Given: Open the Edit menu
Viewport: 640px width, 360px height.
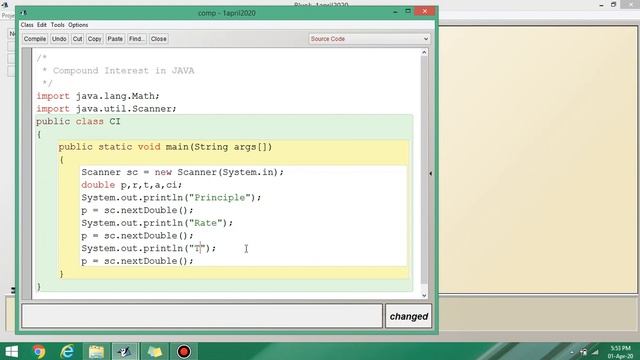Looking at the screenshot, I should (42, 25).
